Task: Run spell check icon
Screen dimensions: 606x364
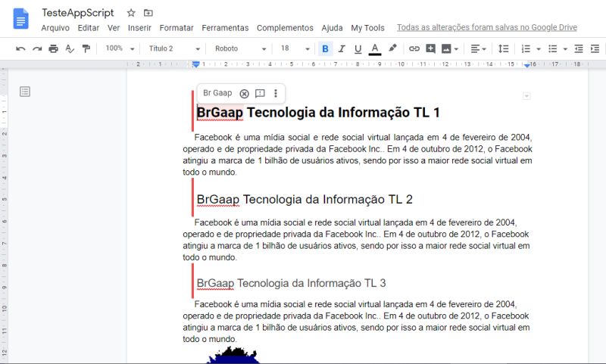Action: click(x=70, y=48)
